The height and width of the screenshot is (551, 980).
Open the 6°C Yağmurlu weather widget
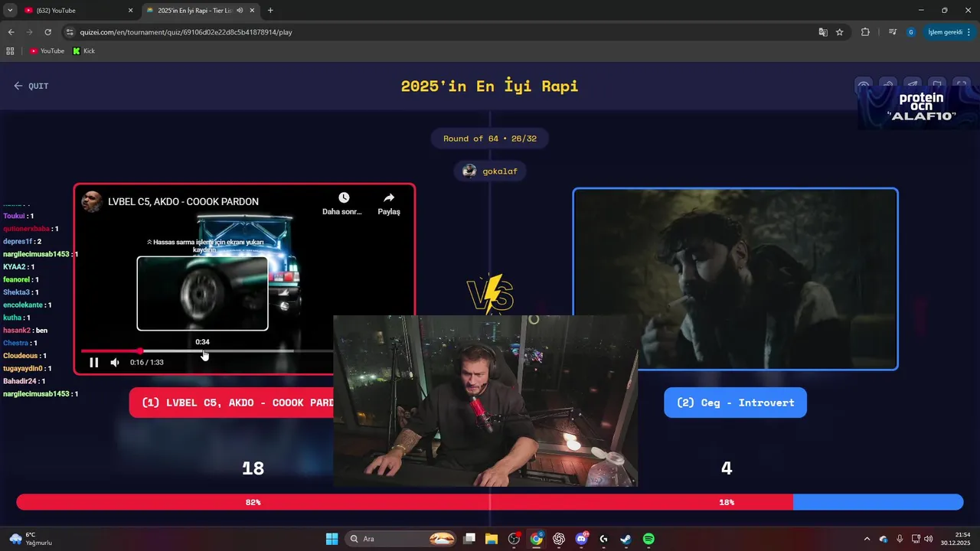31,539
